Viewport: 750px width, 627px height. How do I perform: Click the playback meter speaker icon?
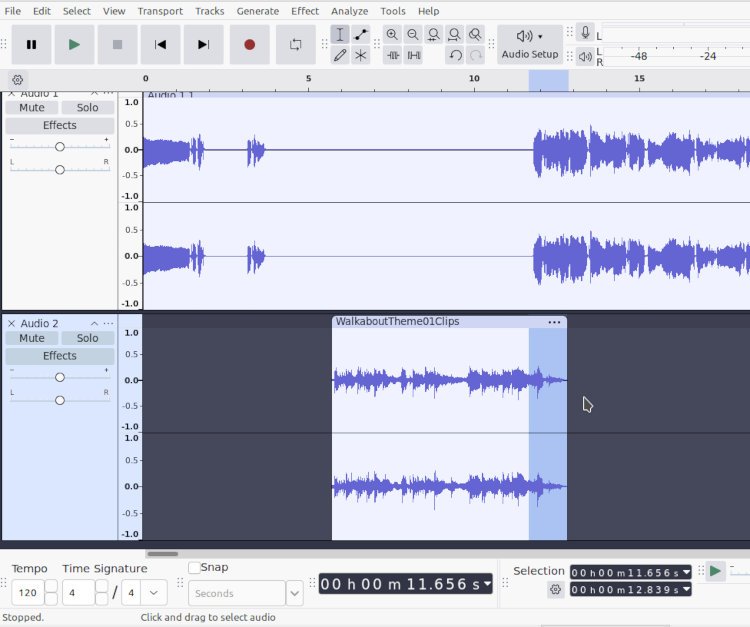[585, 57]
